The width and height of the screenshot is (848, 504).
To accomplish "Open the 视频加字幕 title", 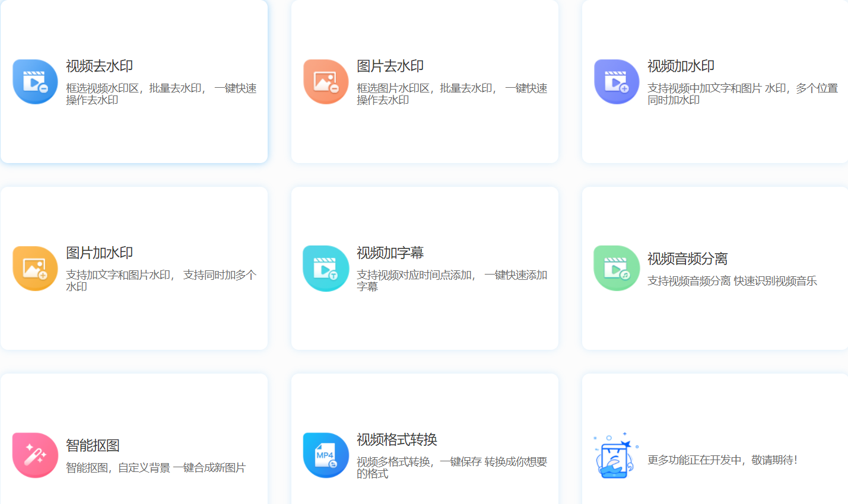I will click(x=390, y=253).
